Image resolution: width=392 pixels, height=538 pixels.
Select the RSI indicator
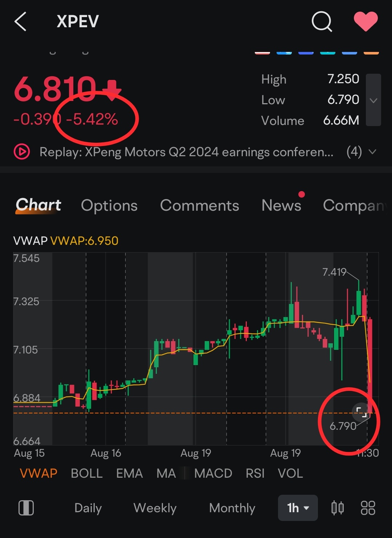[255, 473]
